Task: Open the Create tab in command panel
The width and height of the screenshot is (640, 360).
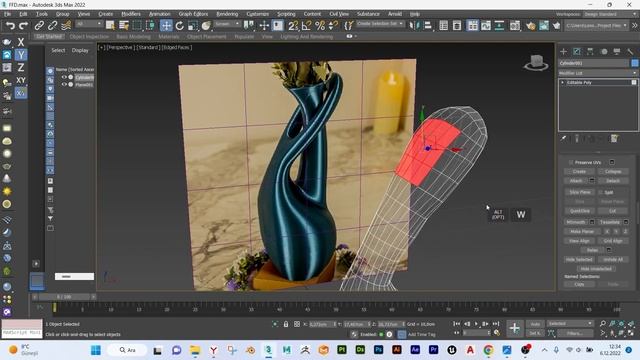Action: point(564,51)
